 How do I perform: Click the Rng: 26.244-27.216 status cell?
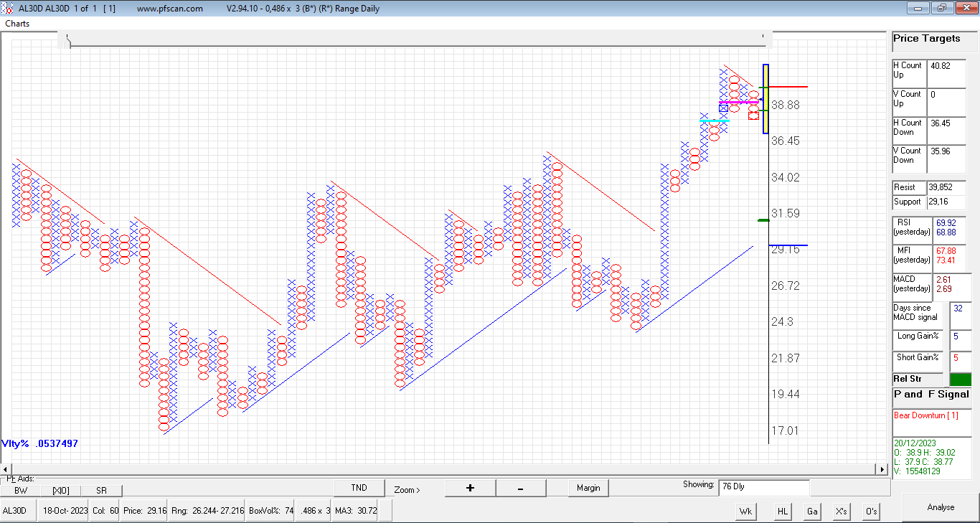208,512
